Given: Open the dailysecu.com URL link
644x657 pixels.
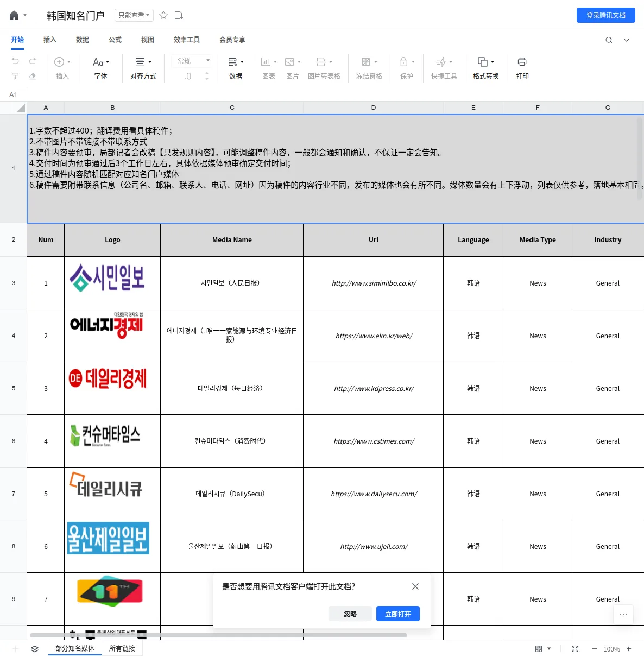Looking at the screenshot, I should tap(374, 494).
